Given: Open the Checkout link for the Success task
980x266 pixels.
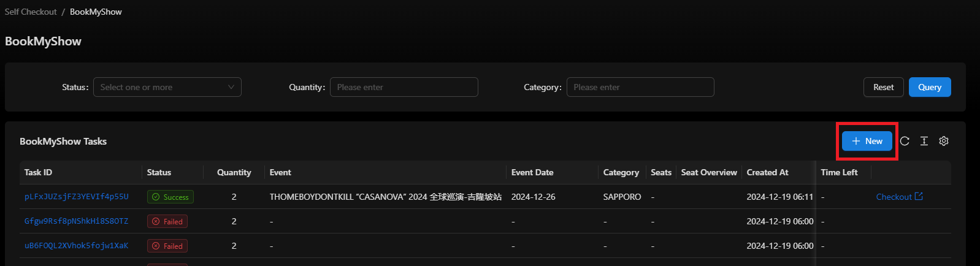Looking at the screenshot, I should (x=899, y=197).
